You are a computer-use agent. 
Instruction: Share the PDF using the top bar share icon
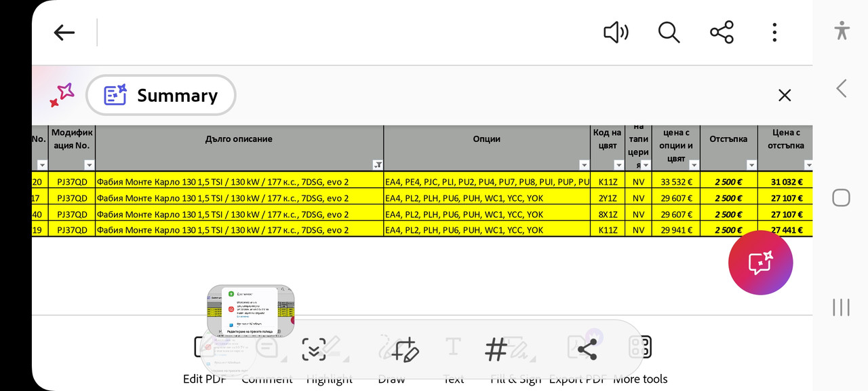pos(722,33)
